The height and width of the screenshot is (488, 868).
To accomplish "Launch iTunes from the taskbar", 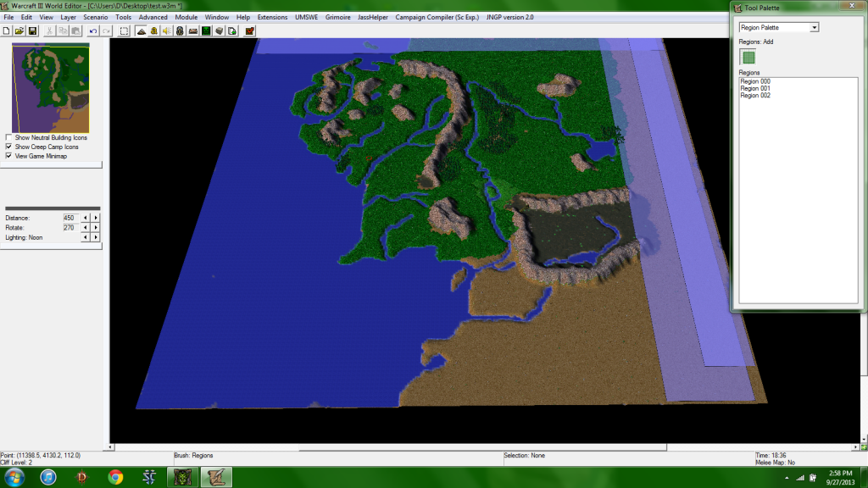I will [x=48, y=477].
